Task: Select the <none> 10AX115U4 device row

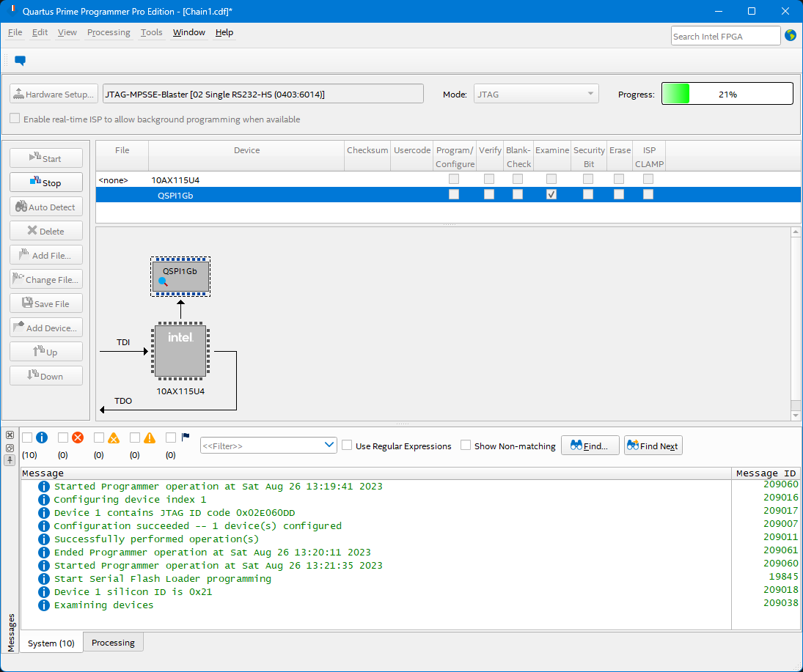Action: point(448,180)
